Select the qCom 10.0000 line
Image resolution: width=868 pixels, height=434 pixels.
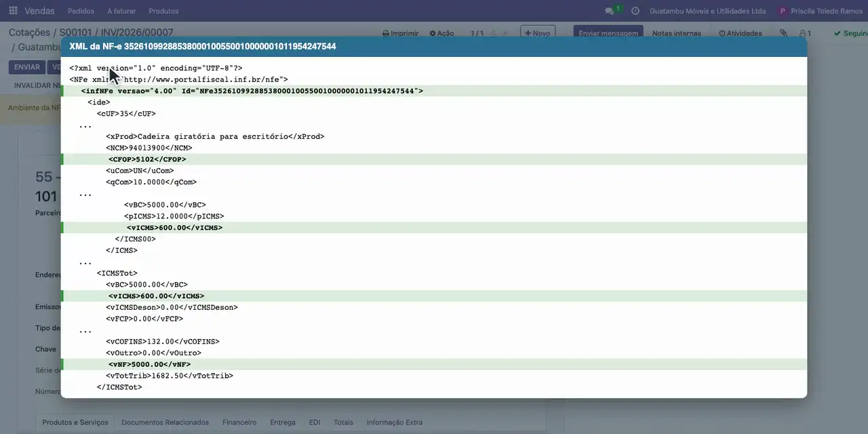(x=151, y=182)
